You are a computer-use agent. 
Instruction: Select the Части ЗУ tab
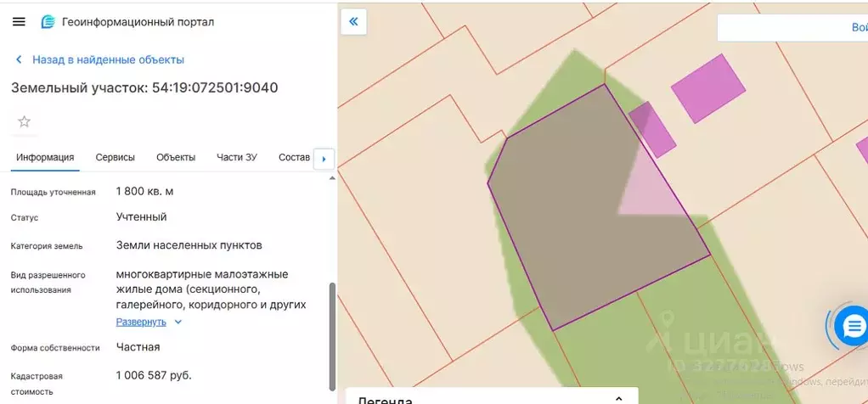click(x=237, y=157)
